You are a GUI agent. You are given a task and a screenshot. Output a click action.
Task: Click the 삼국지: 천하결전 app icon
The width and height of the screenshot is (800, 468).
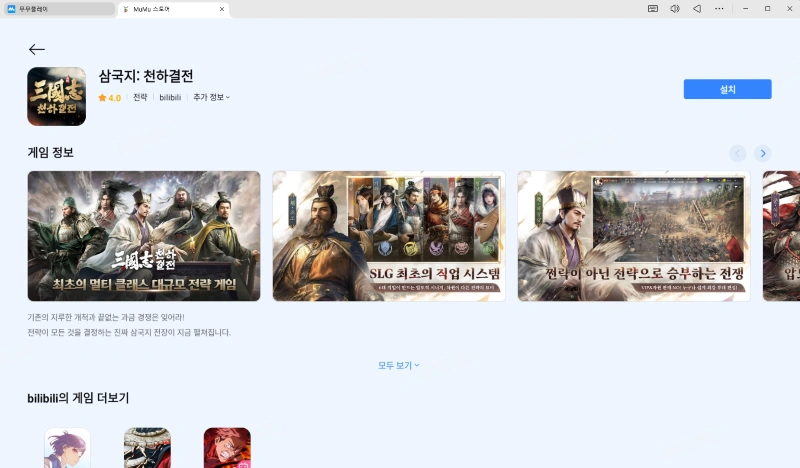tap(57, 96)
